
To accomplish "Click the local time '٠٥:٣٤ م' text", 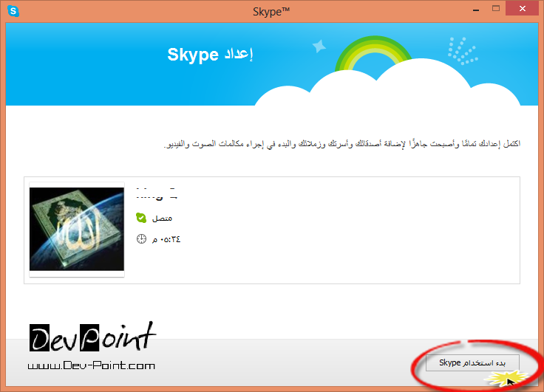I will 166,239.
